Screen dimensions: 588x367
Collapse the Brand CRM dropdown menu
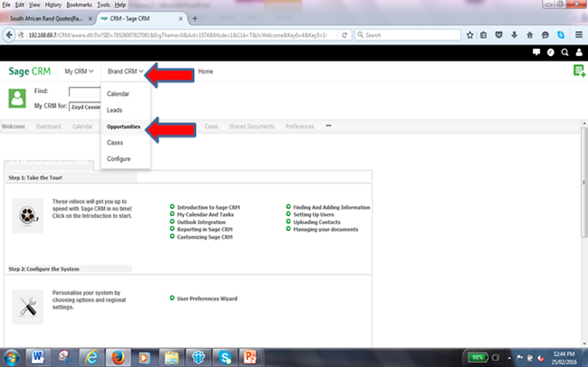(x=125, y=71)
